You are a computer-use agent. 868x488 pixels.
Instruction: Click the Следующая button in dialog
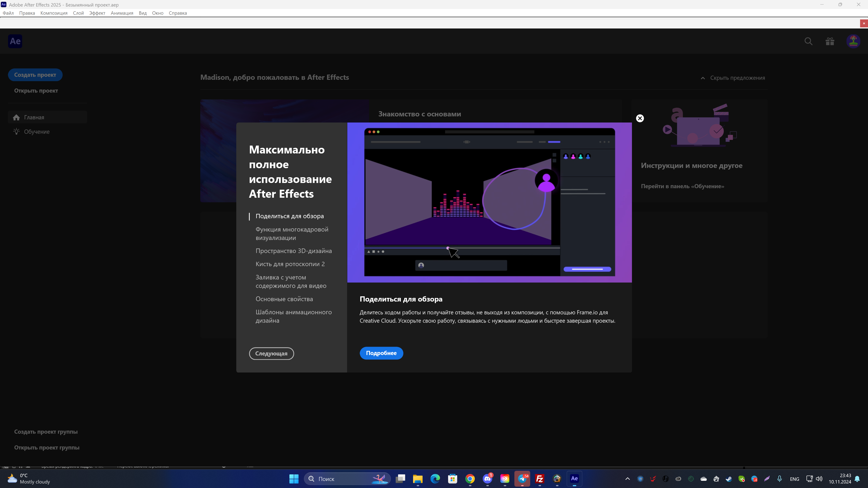pyautogui.click(x=271, y=353)
